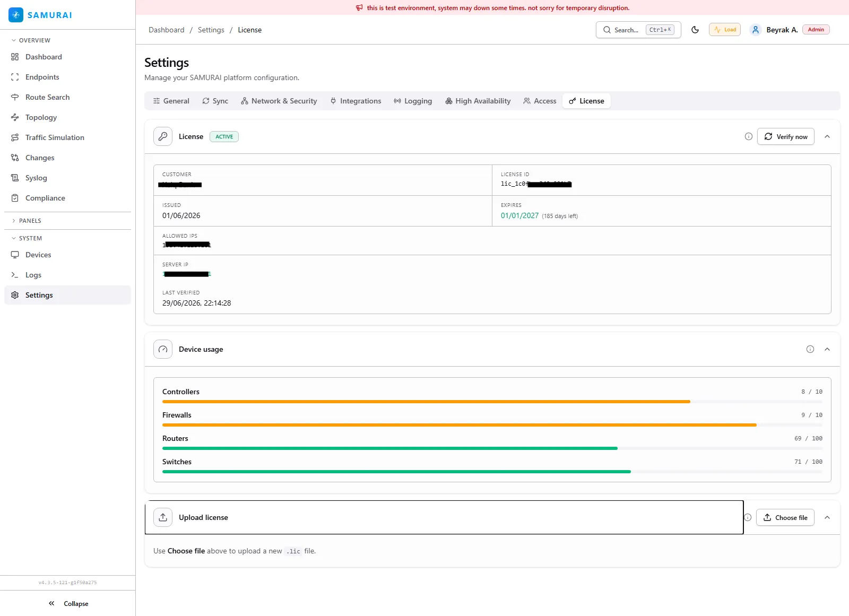
Task: Click the Routers count 69 / 100
Action: pos(808,438)
